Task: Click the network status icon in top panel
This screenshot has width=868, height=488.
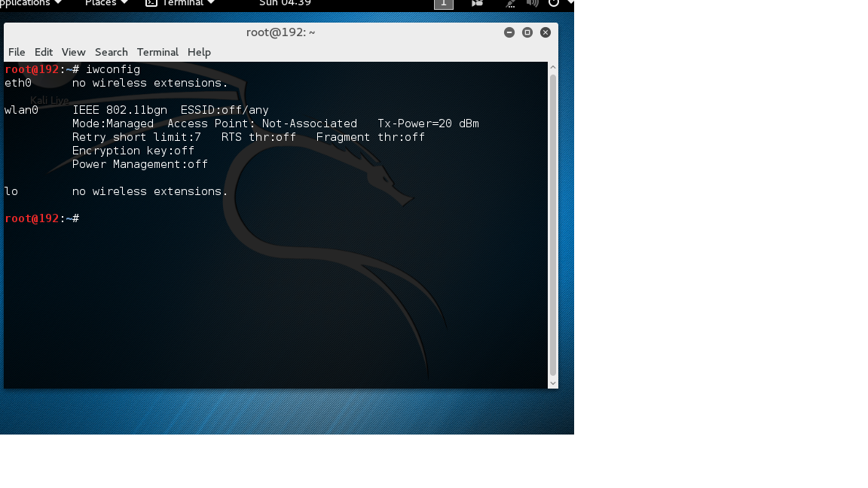Action: click(510, 3)
